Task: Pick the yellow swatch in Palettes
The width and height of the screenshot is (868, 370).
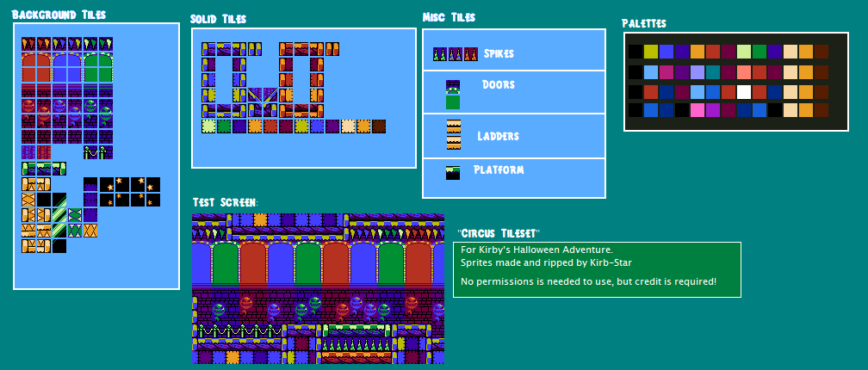Action: pos(650,52)
